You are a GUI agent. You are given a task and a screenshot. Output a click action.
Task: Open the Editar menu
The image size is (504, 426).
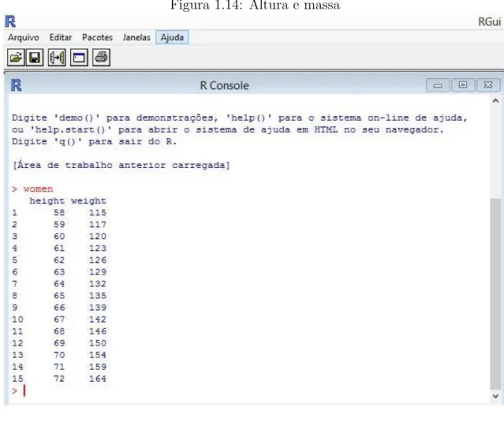click(x=61, y=37)
